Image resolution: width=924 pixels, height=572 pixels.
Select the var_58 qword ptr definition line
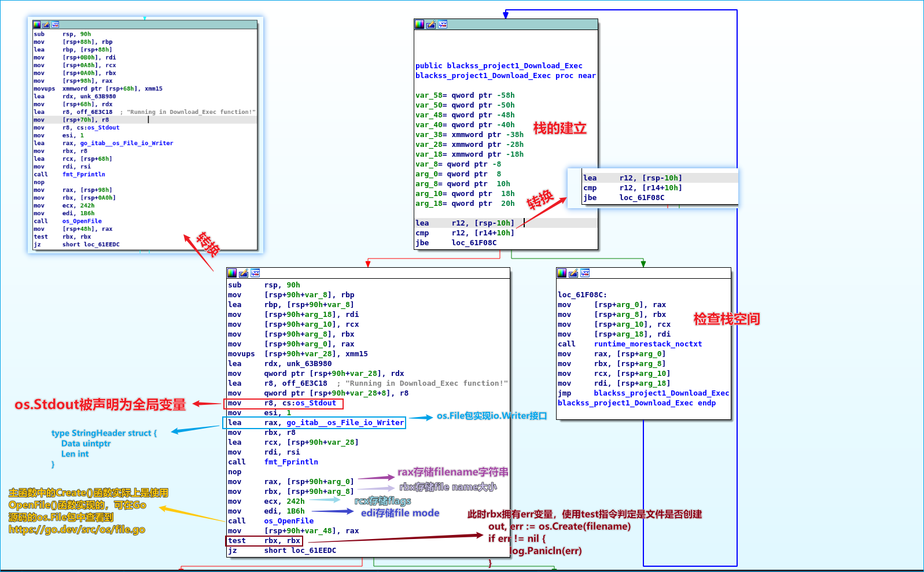pos(465,95)
